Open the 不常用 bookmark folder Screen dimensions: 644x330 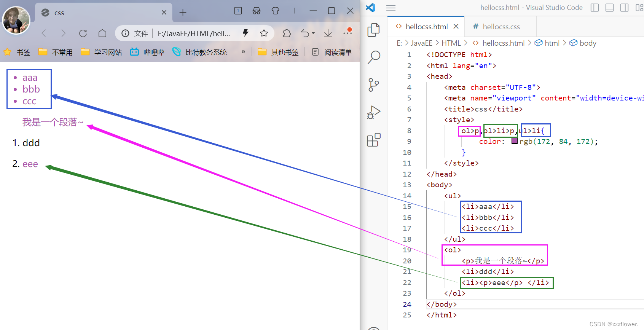click(56, 52)
